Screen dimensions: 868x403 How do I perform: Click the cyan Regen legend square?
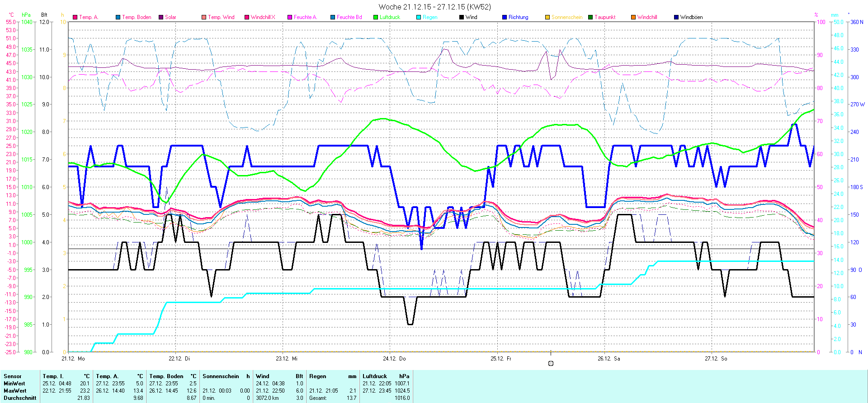tap(419, 17)
